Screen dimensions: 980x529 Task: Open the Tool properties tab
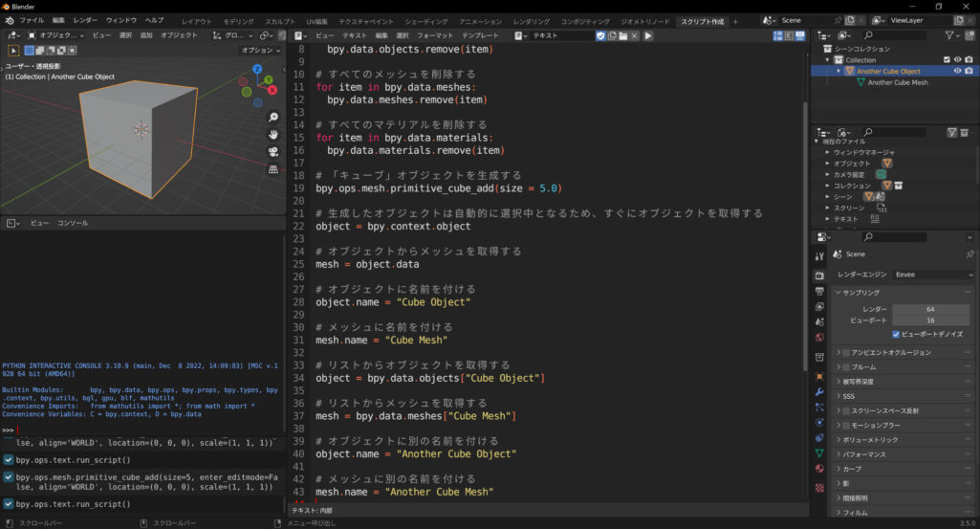[x=819, y=256]
